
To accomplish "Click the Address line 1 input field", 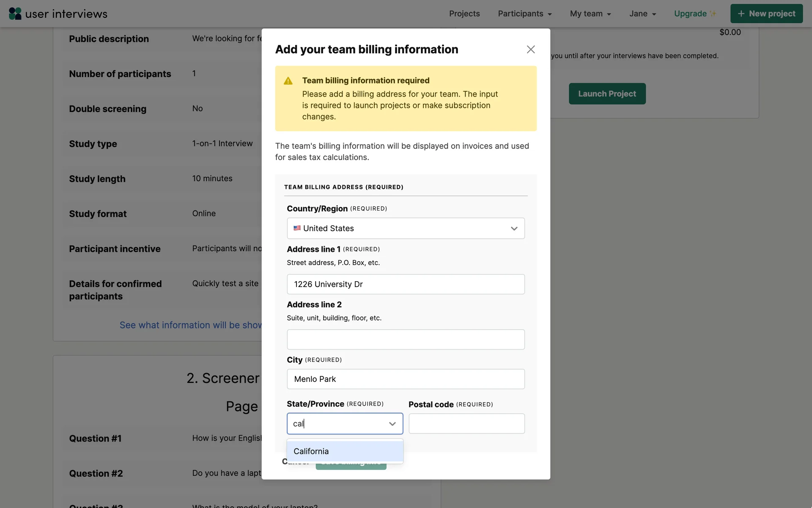I will coord(406,284).
